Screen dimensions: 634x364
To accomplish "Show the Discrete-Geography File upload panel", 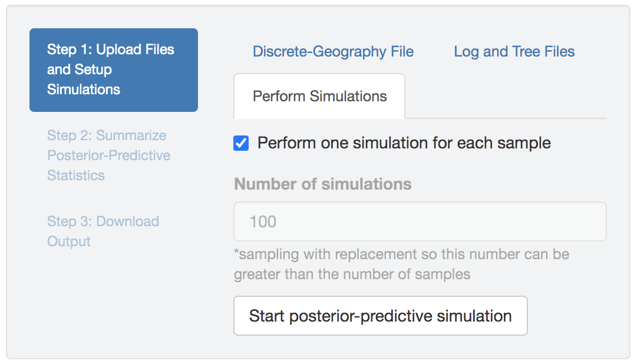I will (333, 52).
